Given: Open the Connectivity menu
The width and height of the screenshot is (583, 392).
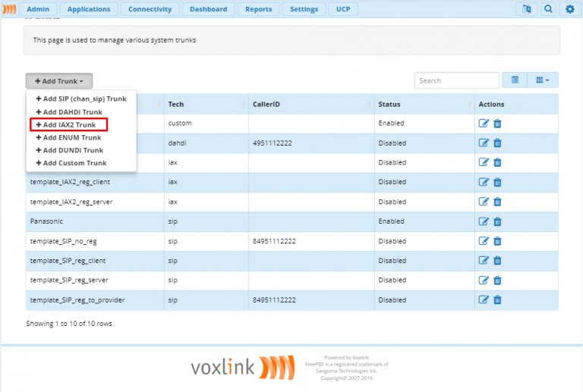Looking at the screenshot, I should coord(150,9).
